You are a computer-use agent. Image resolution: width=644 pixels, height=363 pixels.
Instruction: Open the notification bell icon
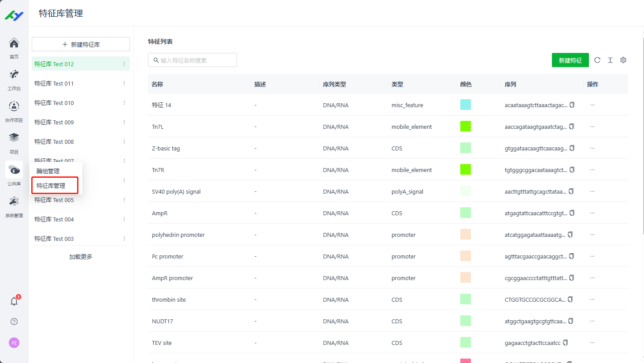click(14, 301)
